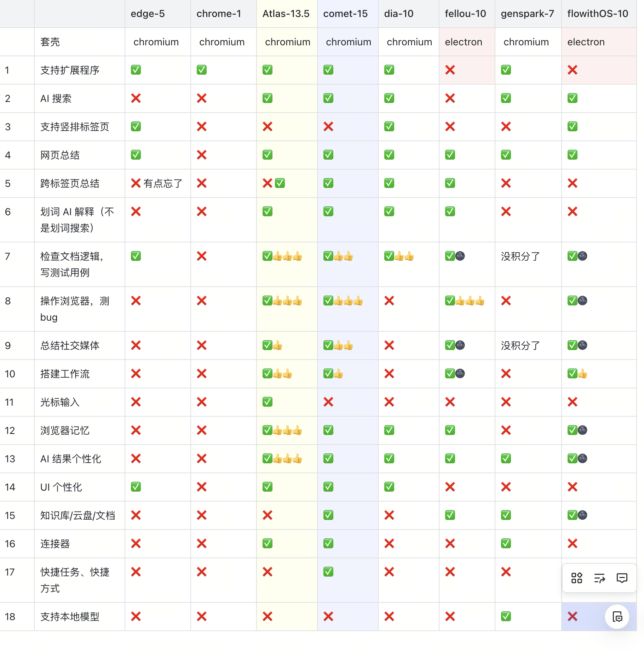
Task: Click the 网页总结 row label
Action: pos(60,155)
